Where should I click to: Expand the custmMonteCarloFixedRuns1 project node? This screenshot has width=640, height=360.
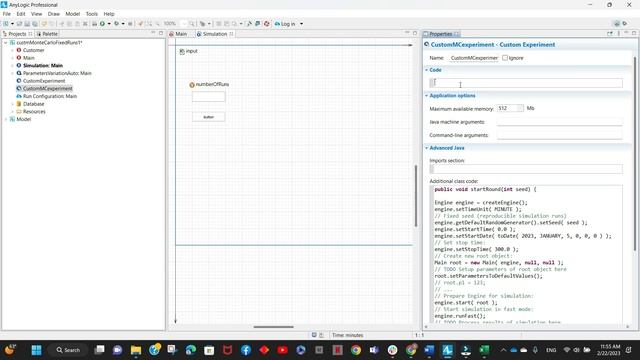(x=6, y=42)
